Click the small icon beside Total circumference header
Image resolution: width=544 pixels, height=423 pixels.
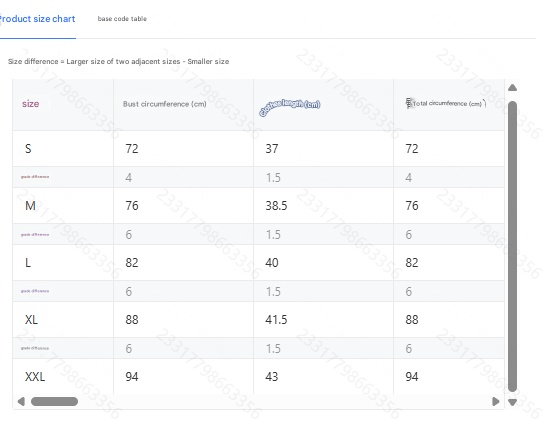[x=409, y=103]
